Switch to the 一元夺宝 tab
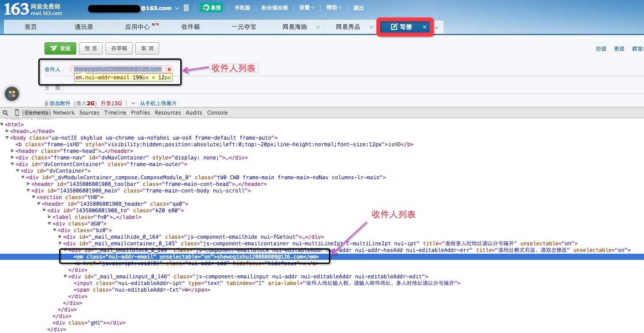 (x=244, y=27)
